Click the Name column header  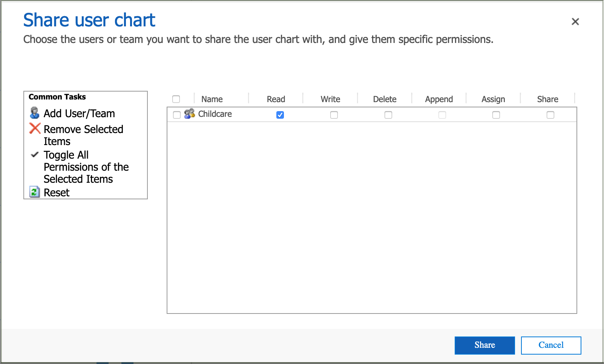click(x=212, y=99)
